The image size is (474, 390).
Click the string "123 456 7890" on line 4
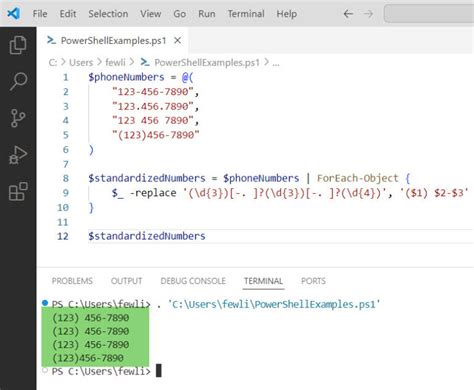(153, 120)
